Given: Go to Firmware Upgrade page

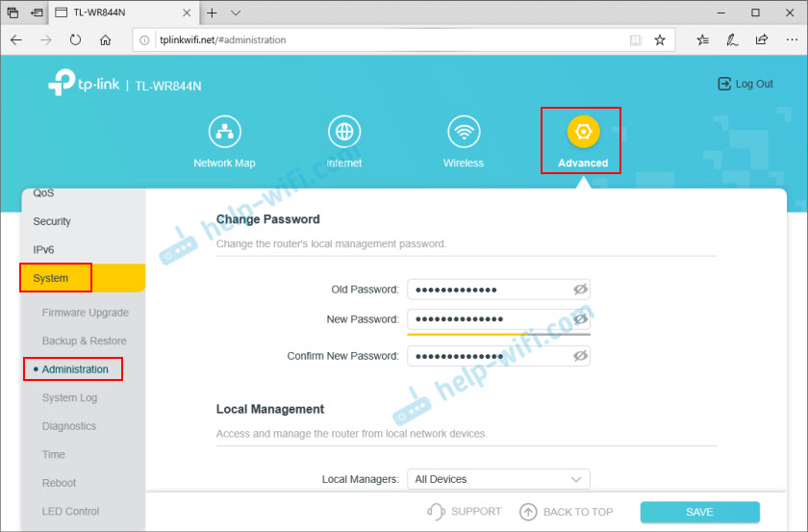Looking at the screenshot, I should coord(85,313).
